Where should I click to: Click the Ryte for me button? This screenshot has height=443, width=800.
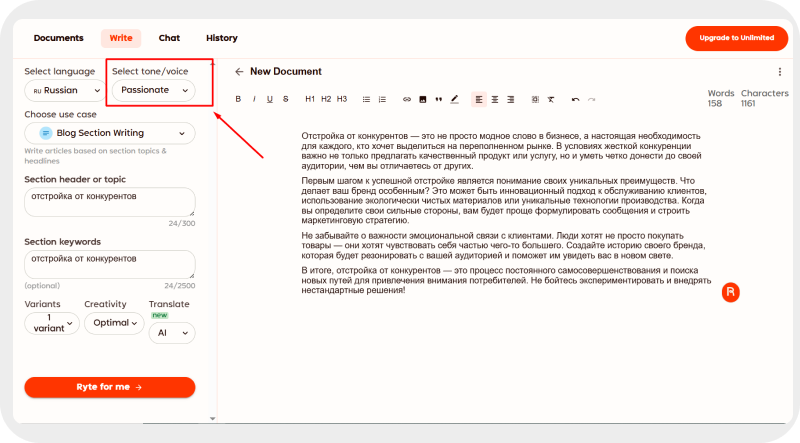pos(110,387)
